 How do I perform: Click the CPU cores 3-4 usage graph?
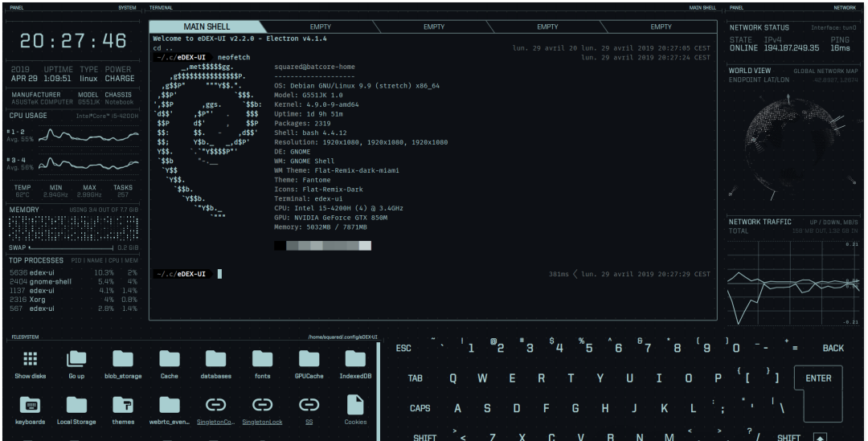(88, 164)
